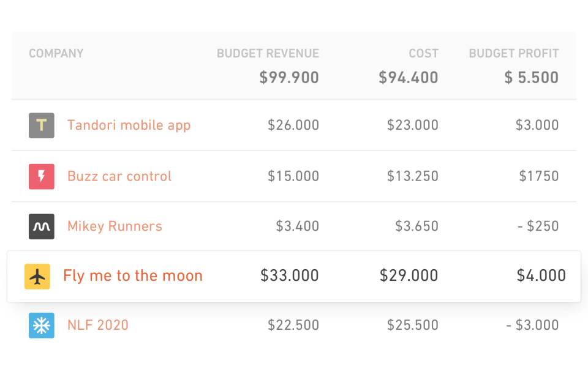
Task: Sort by the Budget Revenue column header
Action: point(268,53)
